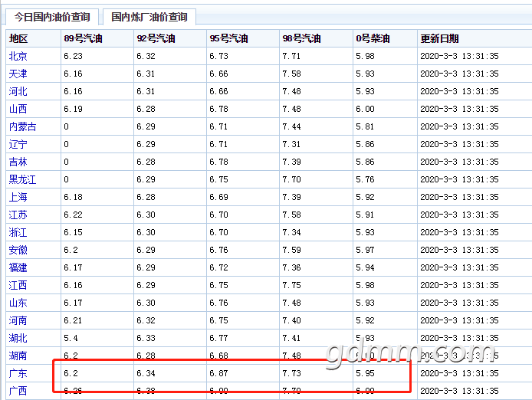Open the 广东 region link
Image resolution: width=532 pixels, height=400 pixels.
(x=18, y=373)
